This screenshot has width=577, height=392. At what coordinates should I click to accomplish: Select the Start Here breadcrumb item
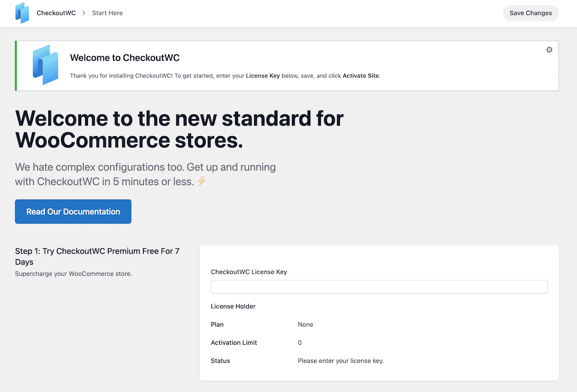pos(107,13)
